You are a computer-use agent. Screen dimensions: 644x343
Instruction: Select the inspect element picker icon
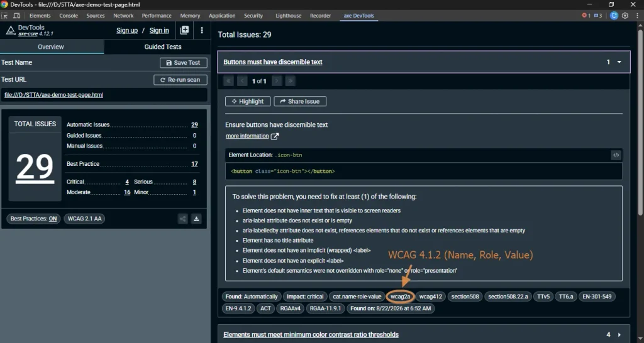(x=5, y=16)
